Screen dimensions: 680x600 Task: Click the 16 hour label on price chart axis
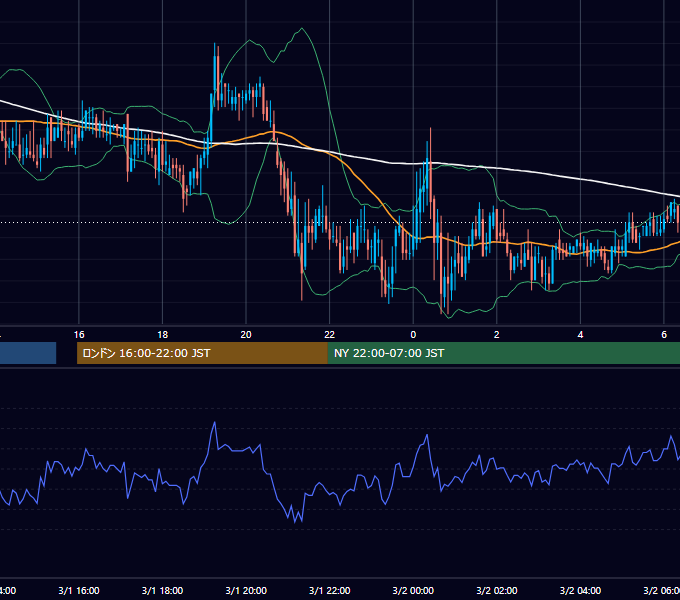point(79,335)
